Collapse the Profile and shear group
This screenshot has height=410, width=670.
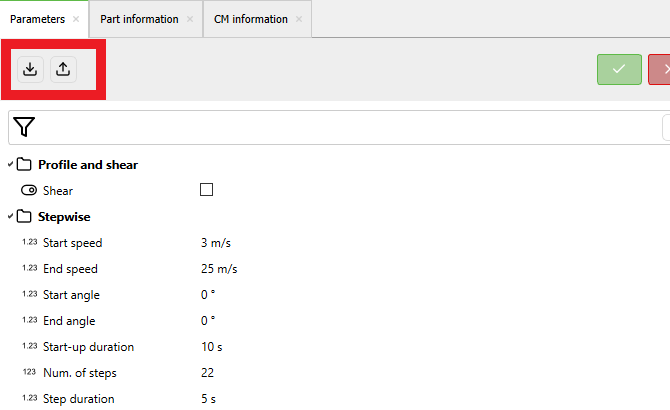pyautogui.click(x=10, y=164)
